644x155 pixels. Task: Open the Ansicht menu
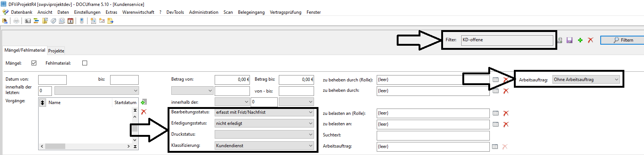[45, 12]
